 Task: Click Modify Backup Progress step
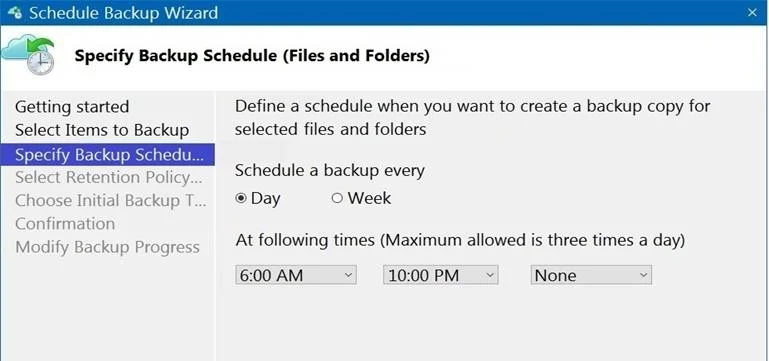(x=107, y=247)
